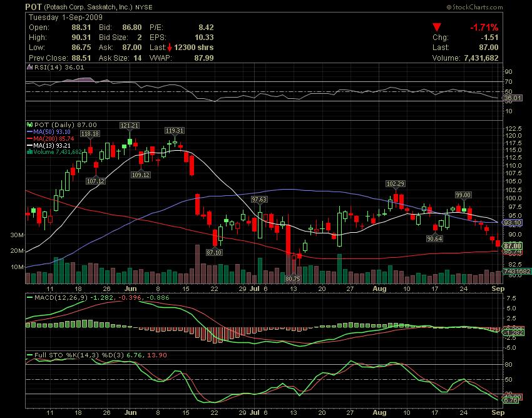
Task: Click the 97.63 price label
Action: click(x=259, y=200)
